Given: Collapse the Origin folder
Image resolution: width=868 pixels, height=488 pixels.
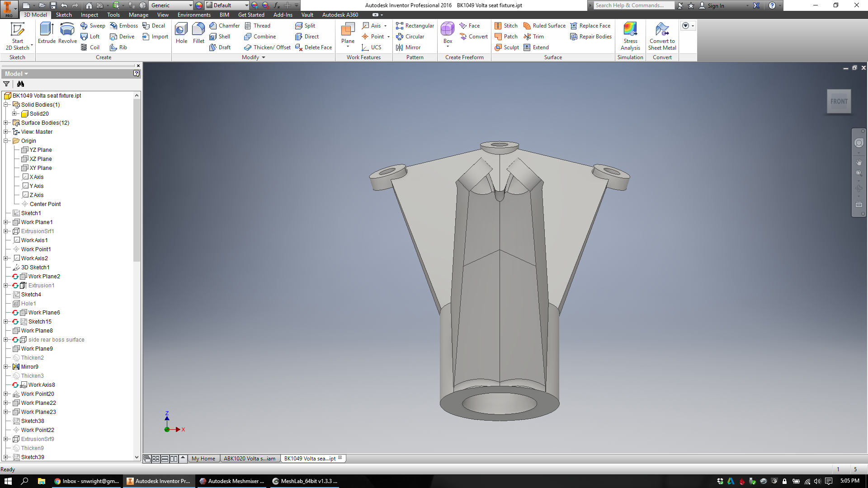Looking at the screenshot, I should tap(6, 141).
